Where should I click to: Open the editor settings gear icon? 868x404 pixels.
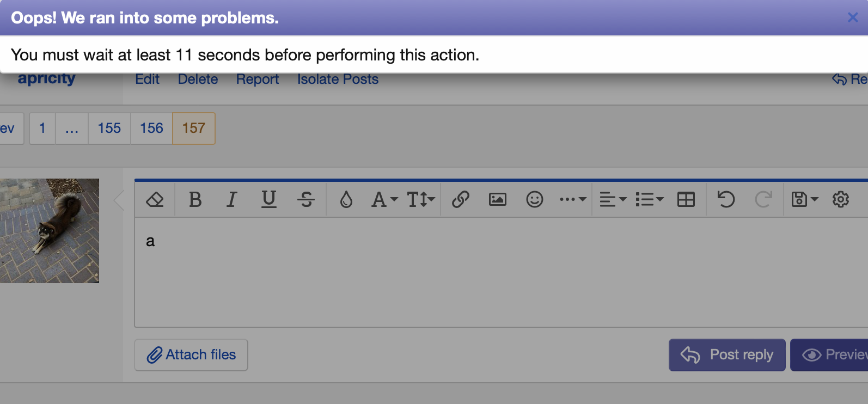click(x=841, y=200)
